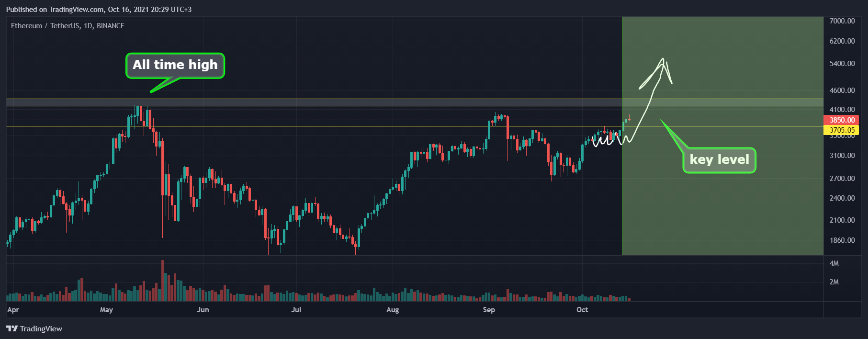The image size is (868, 339).
Task: Click the Jul date label on time axis
Action: 296,310
